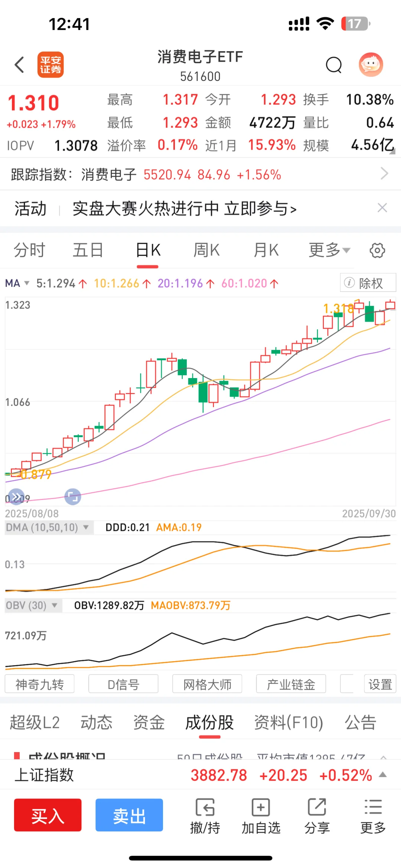Tap the 撤/持 order icon
Image resolution: width=401 pixels, height=868 pixels.
click(x=205, y=816)
